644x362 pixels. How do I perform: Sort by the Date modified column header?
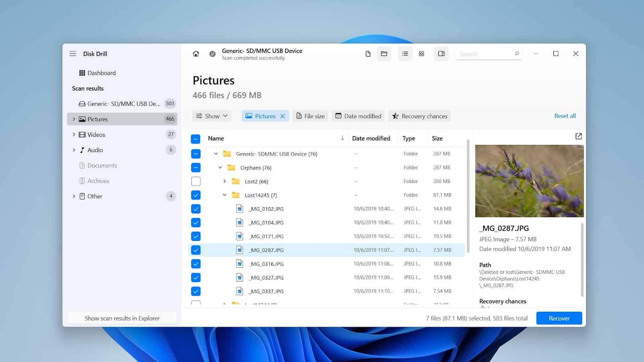[371, 138]
